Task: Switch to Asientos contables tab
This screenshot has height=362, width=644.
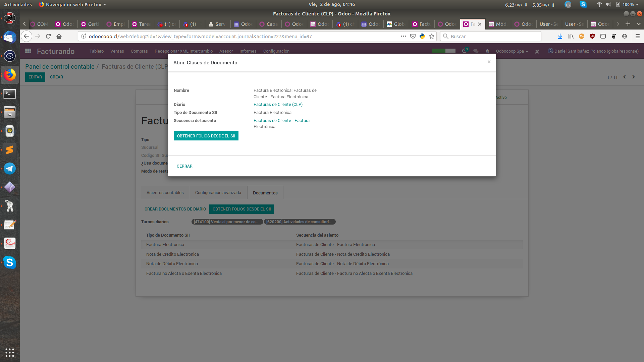Action: coord(165,192)
